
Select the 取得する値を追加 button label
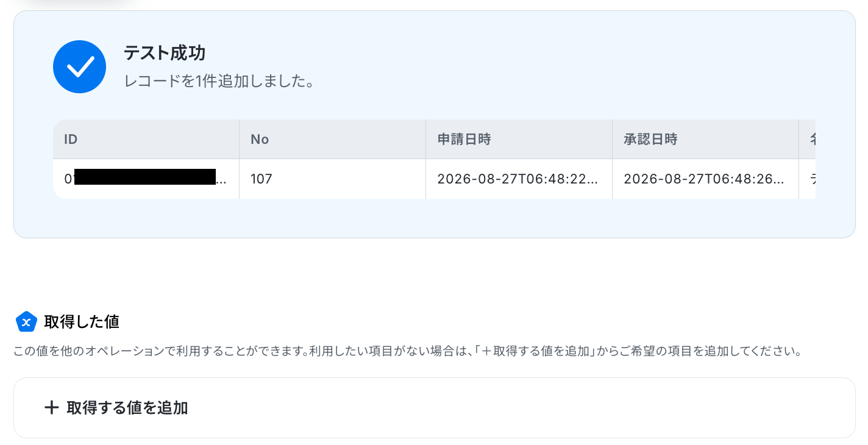(x=127, y=408)
